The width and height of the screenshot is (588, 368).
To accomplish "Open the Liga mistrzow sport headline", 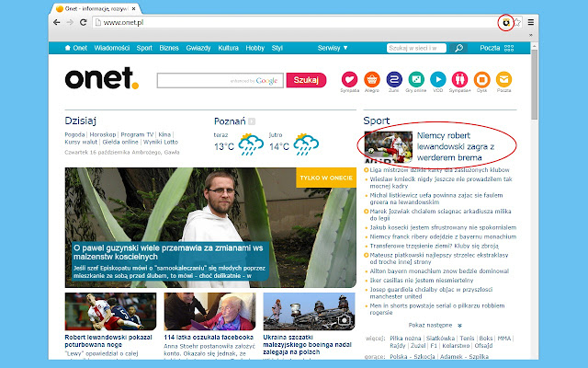I will (439, 169).
